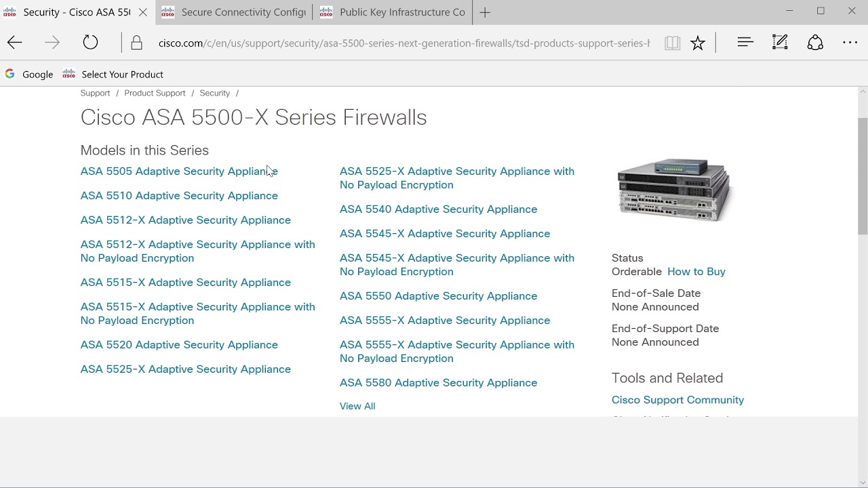
Task: Open Product Support breadcrumb link
Action: pos(155,93)
